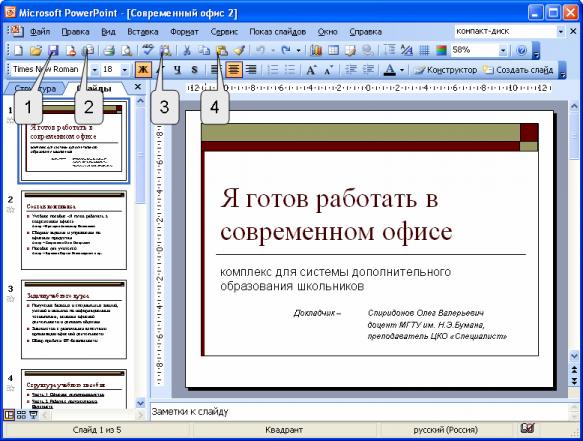The image size is (583, 441).
Task: Print the presentation
Action: [x=109, y=50]
